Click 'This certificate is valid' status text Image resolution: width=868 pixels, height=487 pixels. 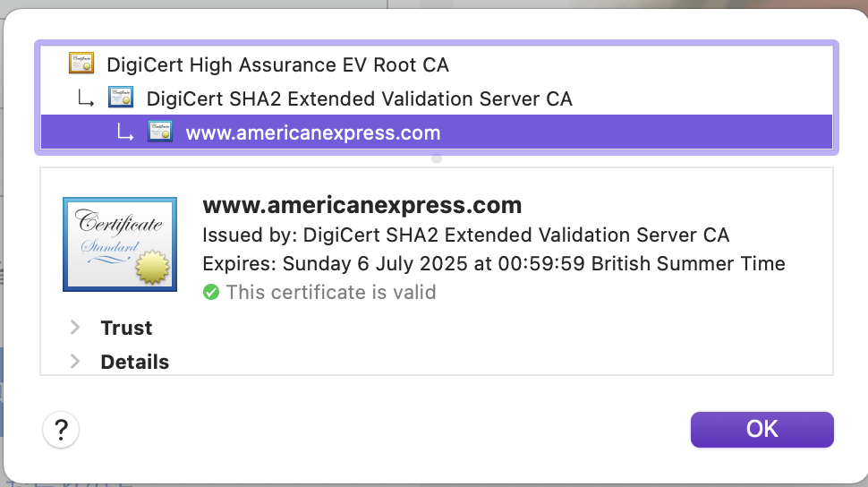330,292
